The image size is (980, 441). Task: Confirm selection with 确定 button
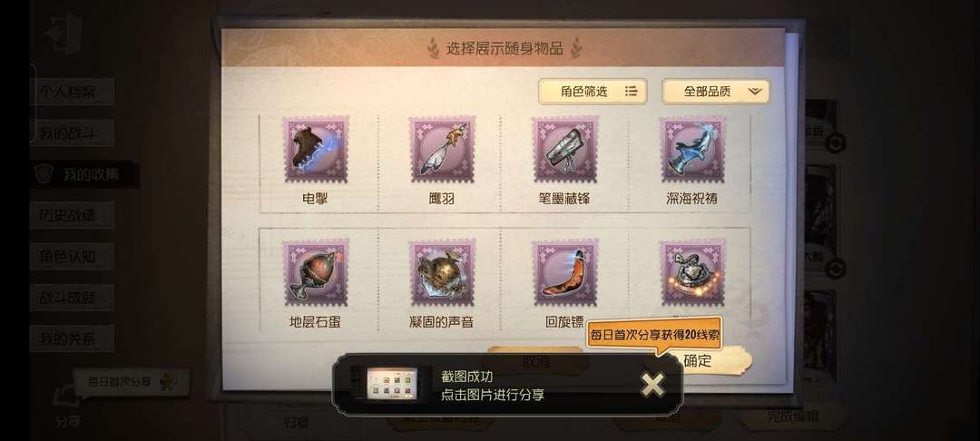698,360
